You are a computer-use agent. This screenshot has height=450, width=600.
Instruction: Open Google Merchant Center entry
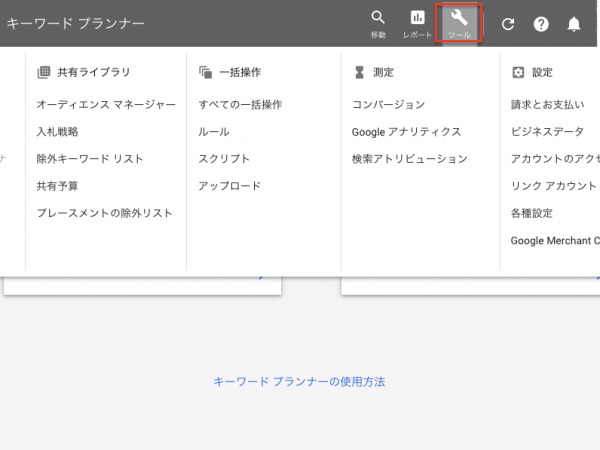pos(555,241)
